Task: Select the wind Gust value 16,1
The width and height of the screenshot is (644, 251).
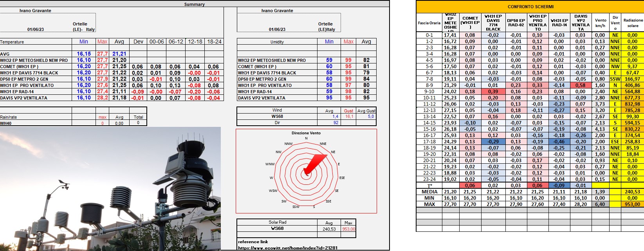Action: [349, 116]
